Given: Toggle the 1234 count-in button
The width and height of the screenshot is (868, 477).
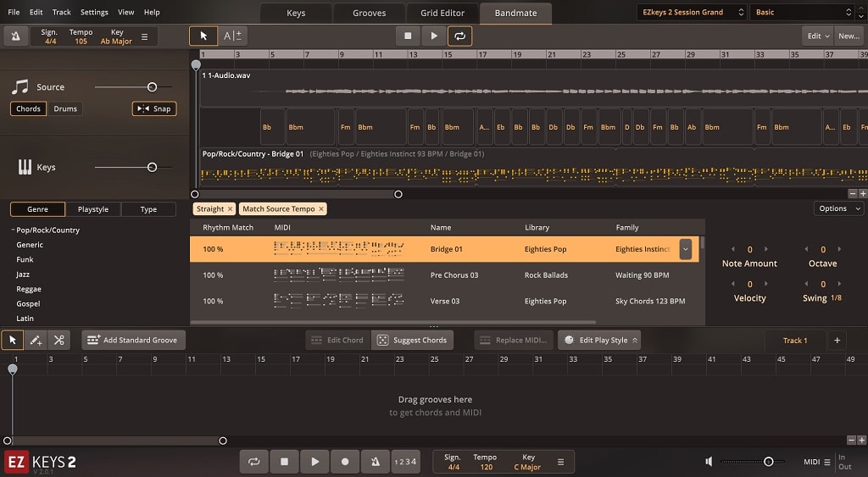Looking at the screenshot, I should [x=405, y=462].
